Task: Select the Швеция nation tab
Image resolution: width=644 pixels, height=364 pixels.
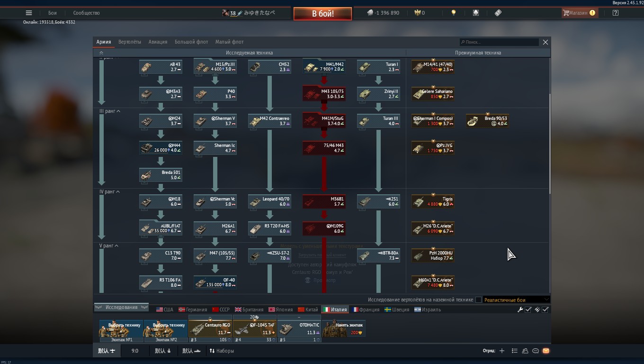Action: (397, 309)
